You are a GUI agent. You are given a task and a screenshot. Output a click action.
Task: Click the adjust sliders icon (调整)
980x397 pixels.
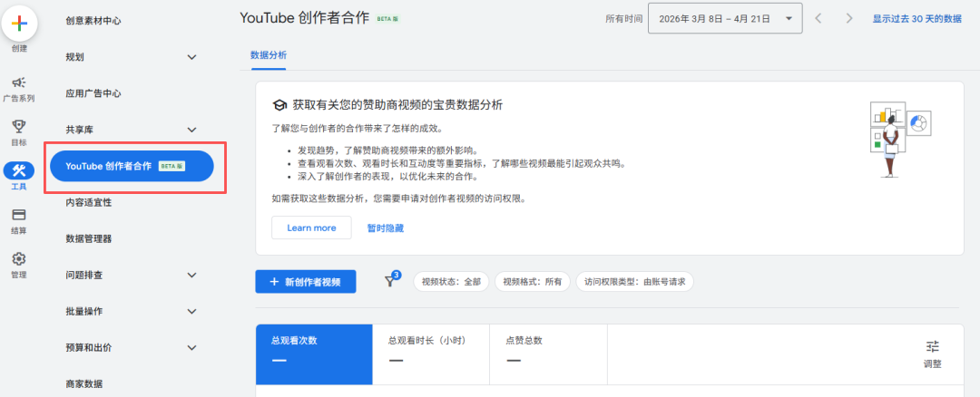point(933,347)
